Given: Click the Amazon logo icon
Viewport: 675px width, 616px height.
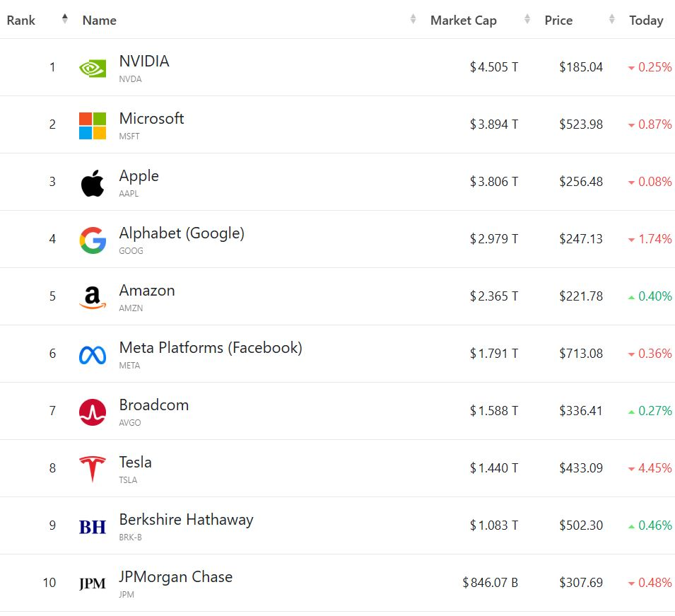Looking at the screenshot, I should coord(93,297).
